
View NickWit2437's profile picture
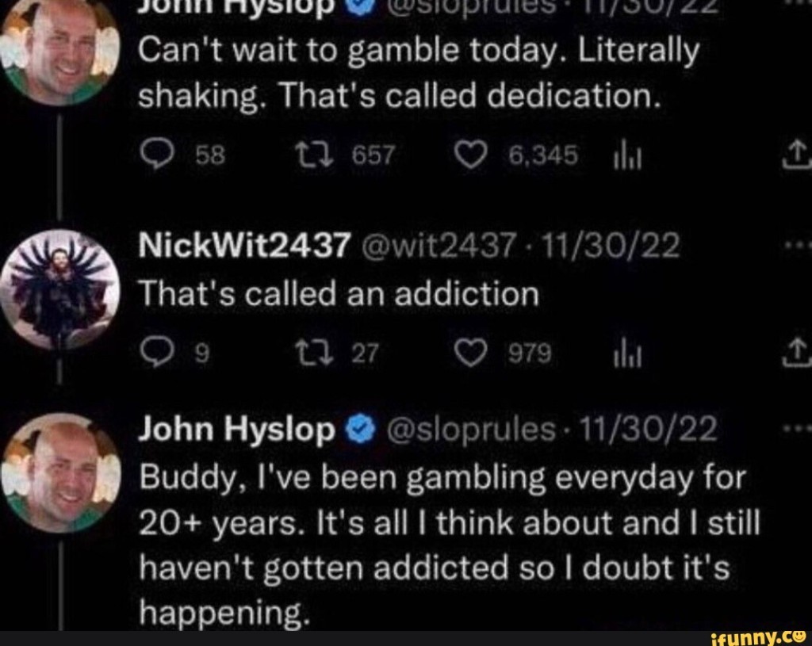click(59, 290)
